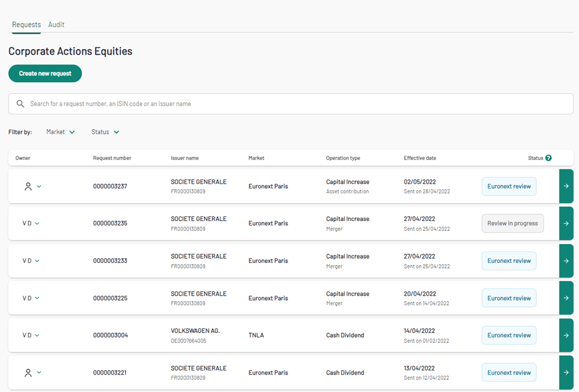The height and width of the screenshot is (392, 579).
Task: Select request number 0000003233 text
Action: [110, 261]
